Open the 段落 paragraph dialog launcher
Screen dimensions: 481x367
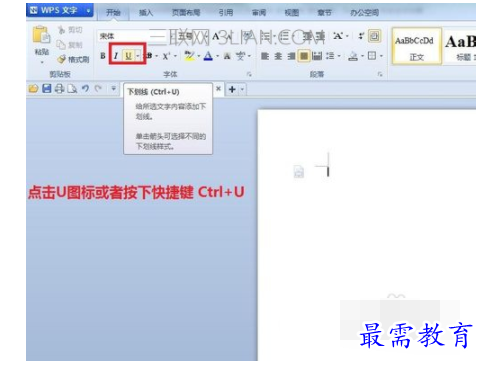tap(380, 74)
